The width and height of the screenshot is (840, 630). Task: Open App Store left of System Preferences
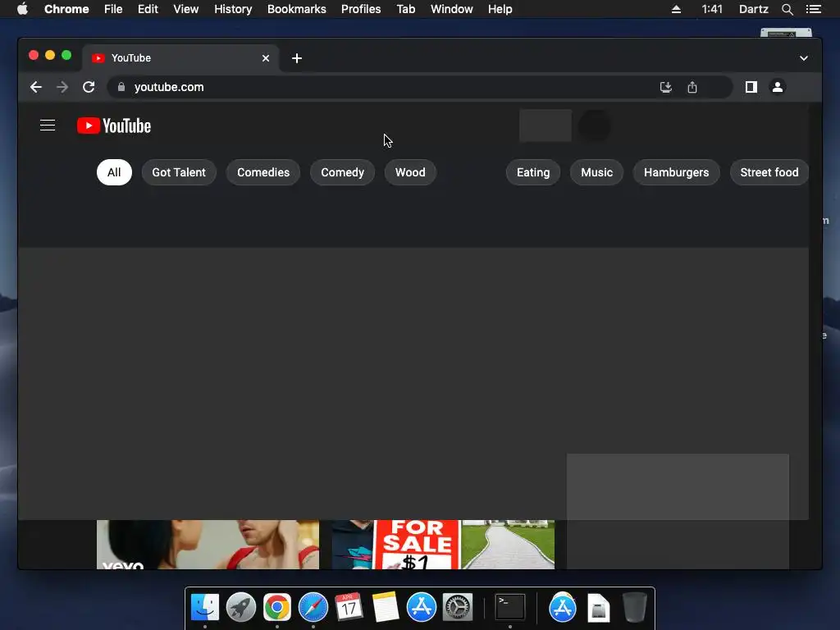click(x=421, y=608)
